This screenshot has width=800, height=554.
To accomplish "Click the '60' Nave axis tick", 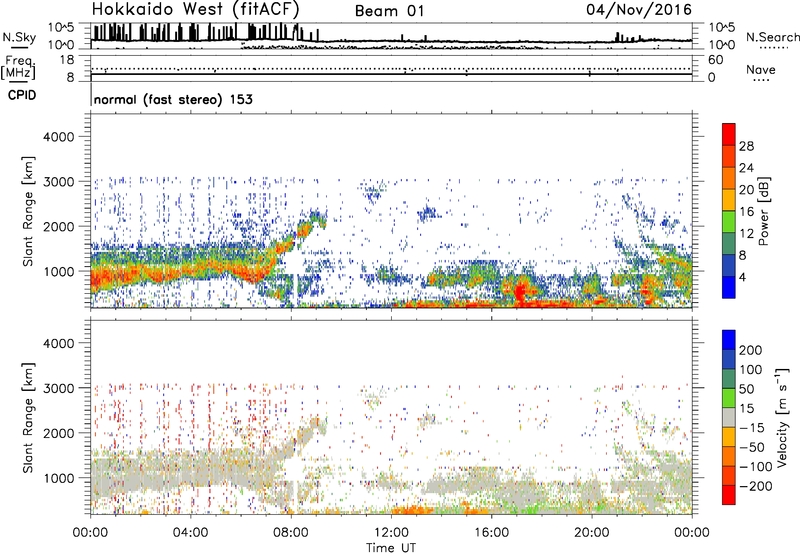I will (715, 60).
